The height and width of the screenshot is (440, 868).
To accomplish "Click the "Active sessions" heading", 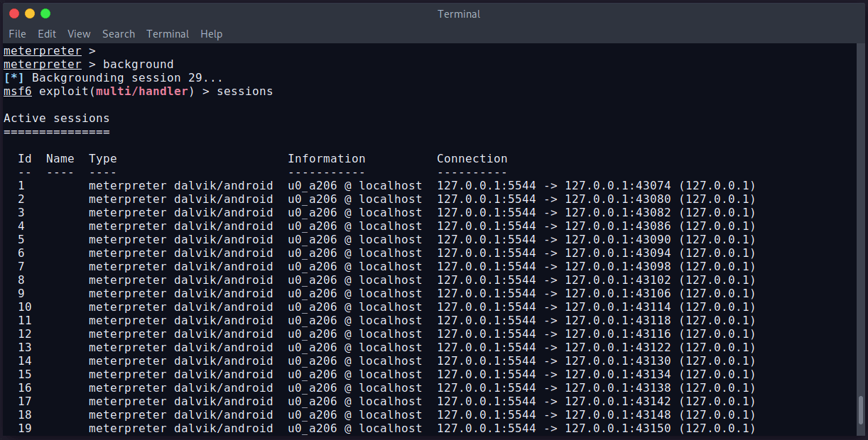I will tap(57, 119).
